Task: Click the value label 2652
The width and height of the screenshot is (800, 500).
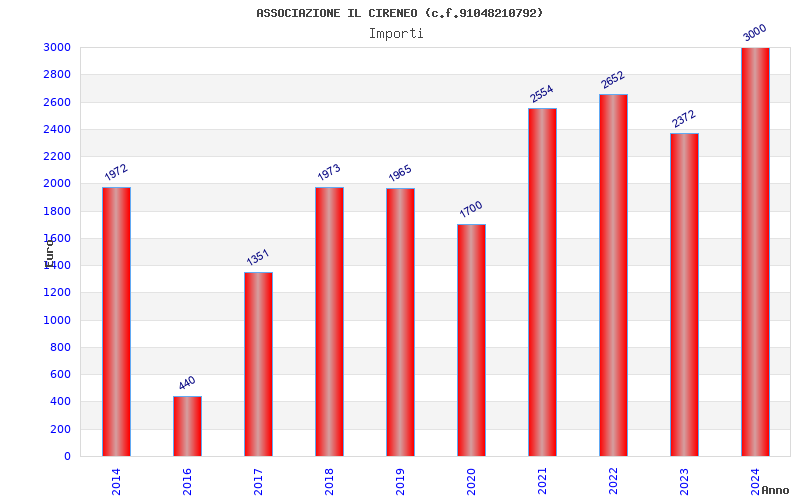Action: pos(613,80)
